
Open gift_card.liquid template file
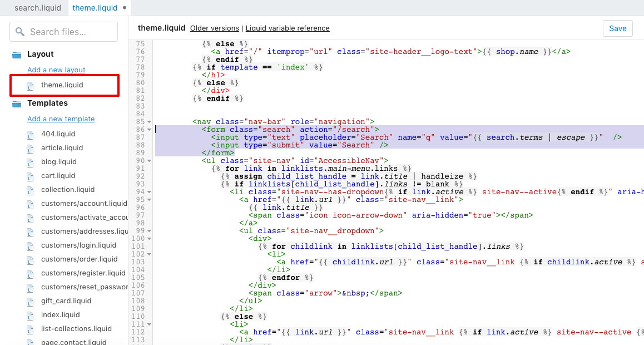(66, 301)
